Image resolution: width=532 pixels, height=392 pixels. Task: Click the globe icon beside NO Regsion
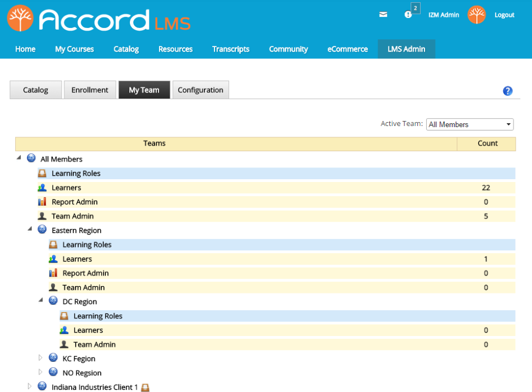[53, 372]
